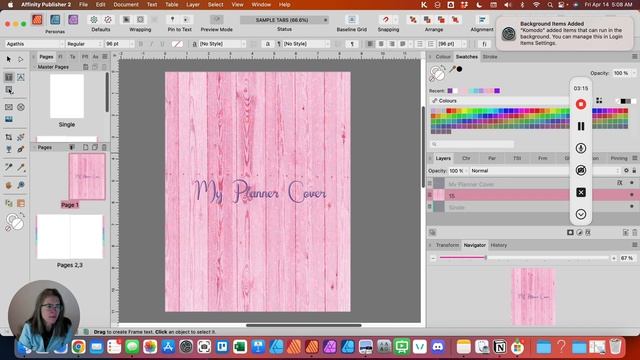Select the Picture Frame Ellipse tool

21,107
